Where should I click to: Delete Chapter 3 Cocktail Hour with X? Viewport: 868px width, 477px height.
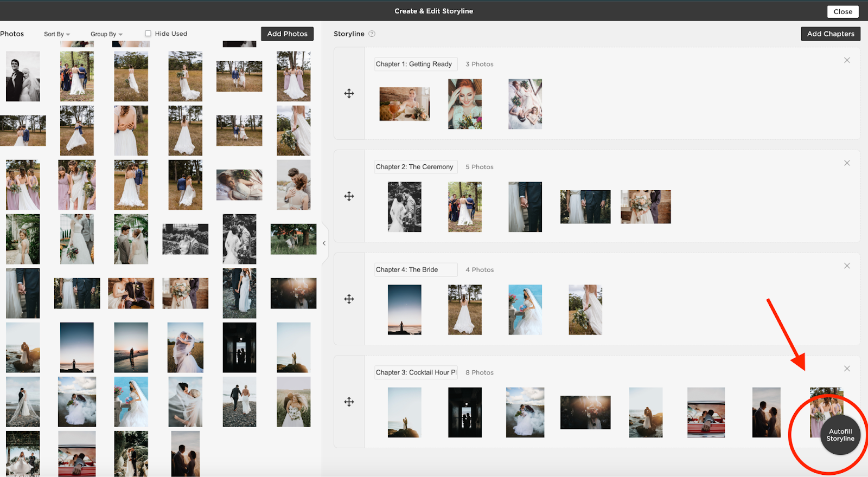(847, 369)
